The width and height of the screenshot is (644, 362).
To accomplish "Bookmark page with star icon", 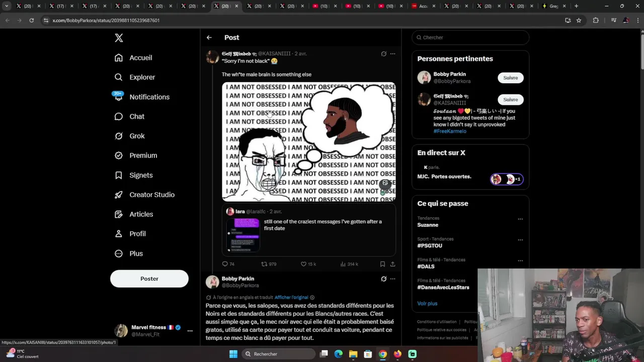I will click(579, 20).
